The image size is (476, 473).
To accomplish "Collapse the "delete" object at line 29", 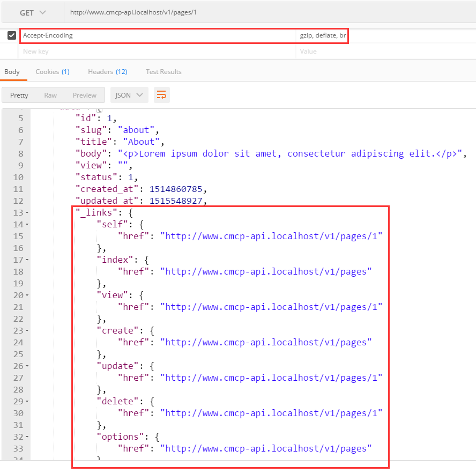I will coord(27,402).
